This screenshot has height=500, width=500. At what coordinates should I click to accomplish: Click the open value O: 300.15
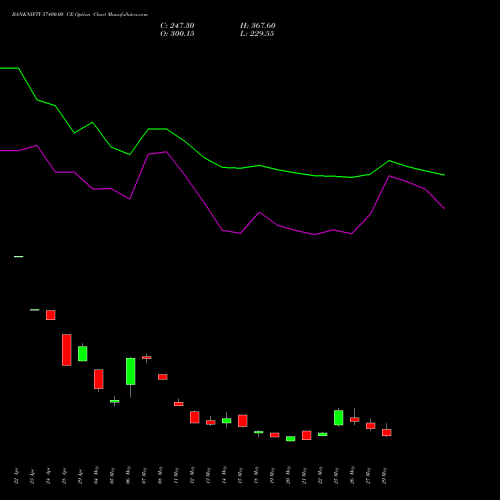tap(177, 34)
